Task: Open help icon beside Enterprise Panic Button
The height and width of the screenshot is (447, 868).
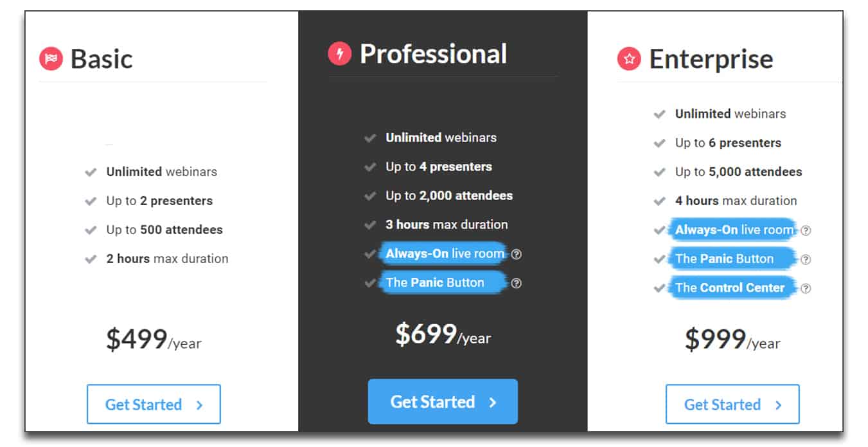Action: [x=806, y=259]
